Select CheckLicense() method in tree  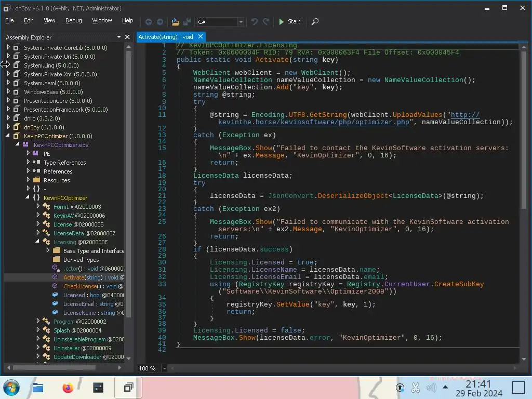[x=94, y=286]
